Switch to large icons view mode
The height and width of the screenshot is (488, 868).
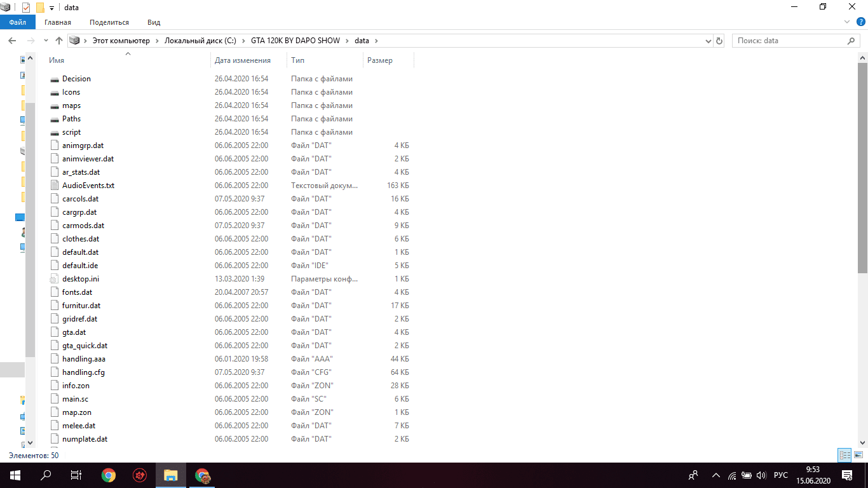tap(858, 455)
